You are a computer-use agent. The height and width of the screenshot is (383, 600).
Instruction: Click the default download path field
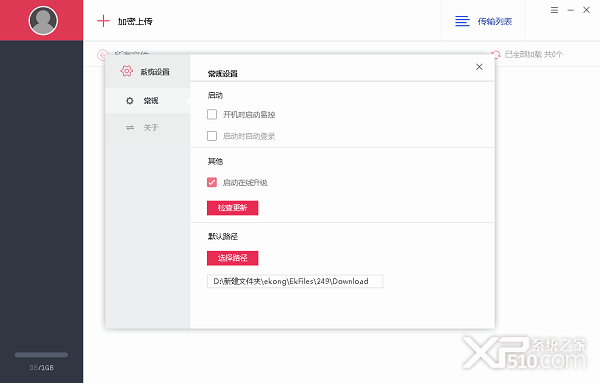point(295,281)
